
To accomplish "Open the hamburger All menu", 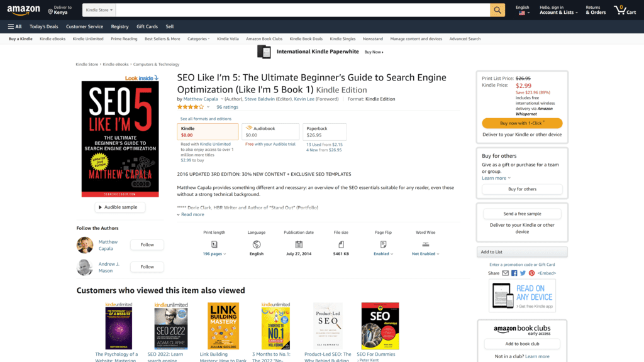I will click(15, 26).
